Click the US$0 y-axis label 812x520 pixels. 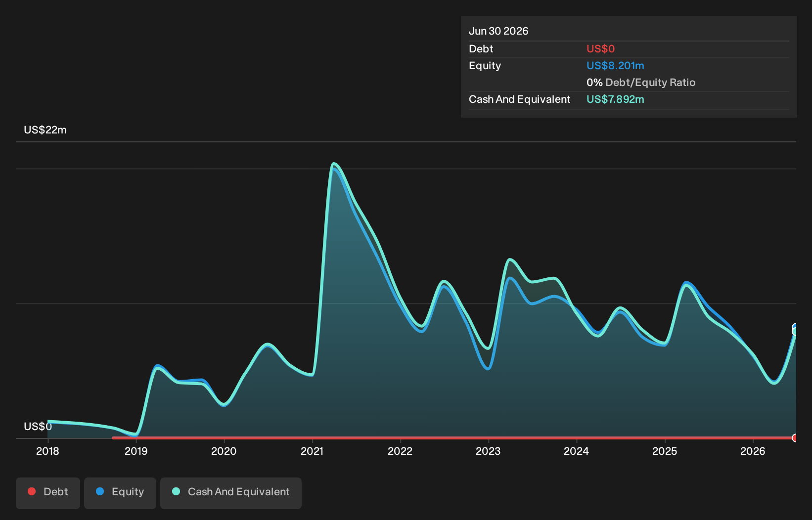(38, 427)
